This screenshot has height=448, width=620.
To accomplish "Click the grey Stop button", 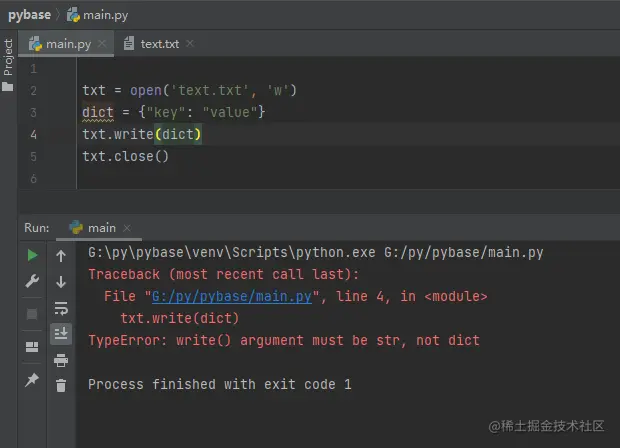I will pos(32,314).
